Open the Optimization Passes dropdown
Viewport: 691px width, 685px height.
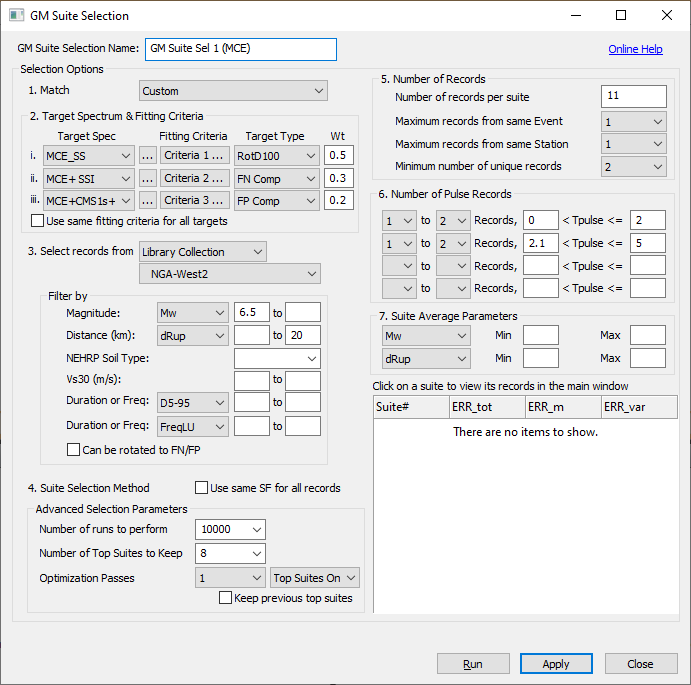click(x=230, y=578)
